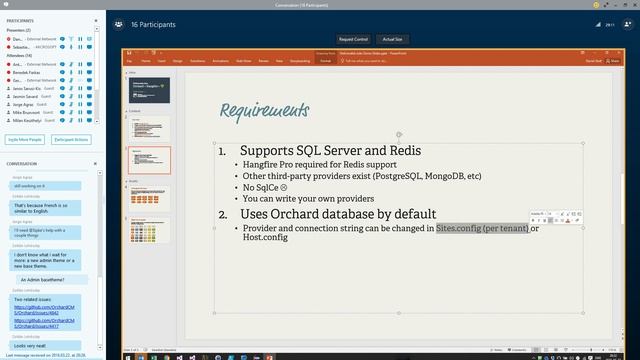640x360 pixels.
Task: Click the zoom percentage in status bar
Action: [612, 350]
